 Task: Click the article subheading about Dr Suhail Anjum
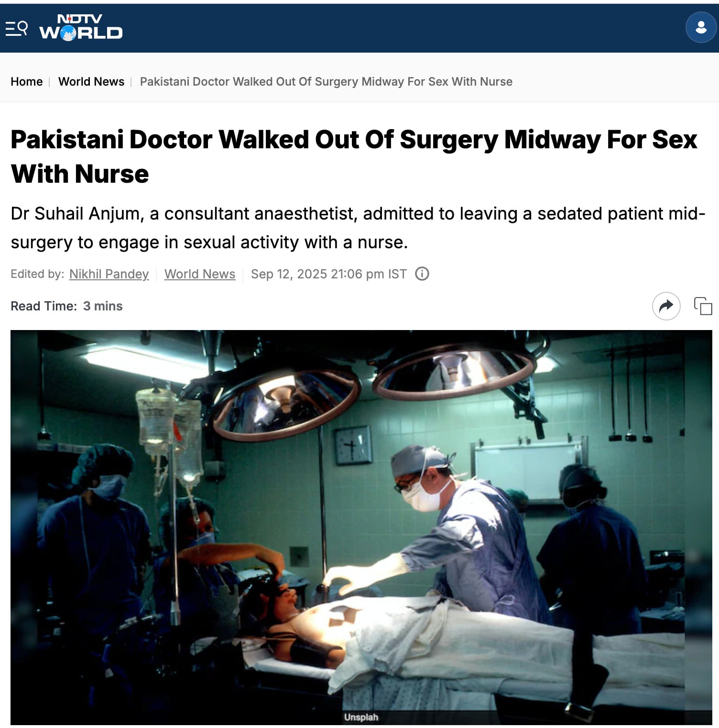[x=358, y=228]
